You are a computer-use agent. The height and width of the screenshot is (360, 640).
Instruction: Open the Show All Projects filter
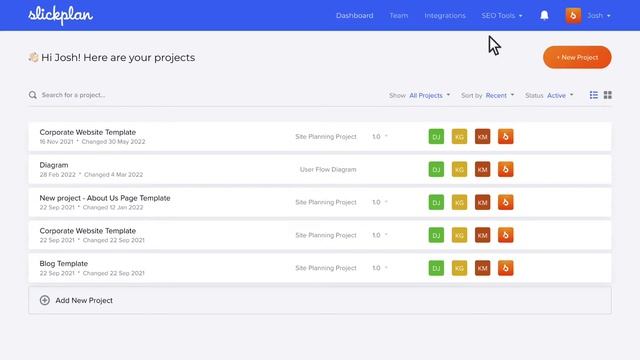pyautogui.click(x=429, y=96)
